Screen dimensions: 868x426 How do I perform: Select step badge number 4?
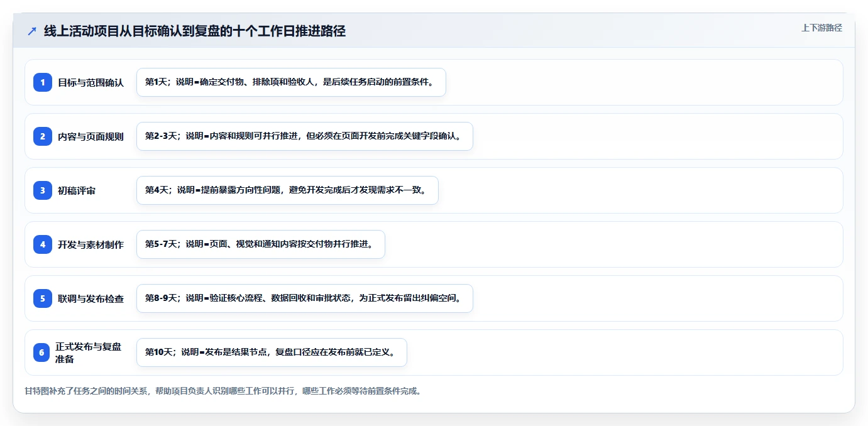click(43, 244)
